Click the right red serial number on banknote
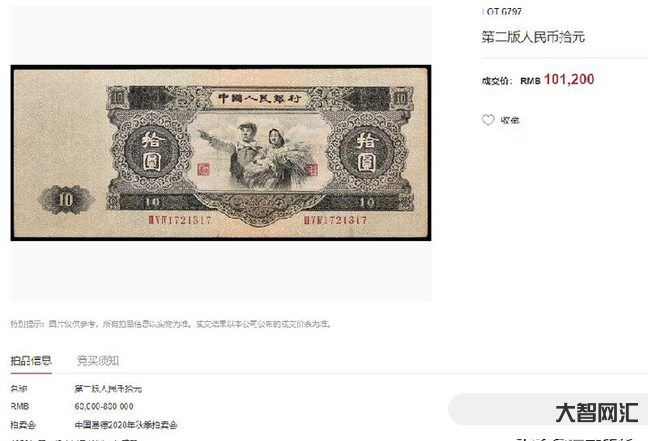 335,220
